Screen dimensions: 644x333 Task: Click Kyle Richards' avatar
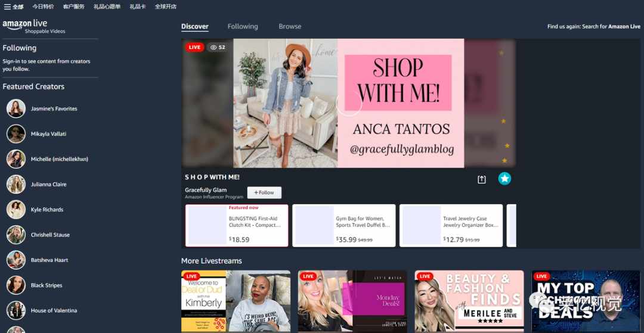click(16, 210)
